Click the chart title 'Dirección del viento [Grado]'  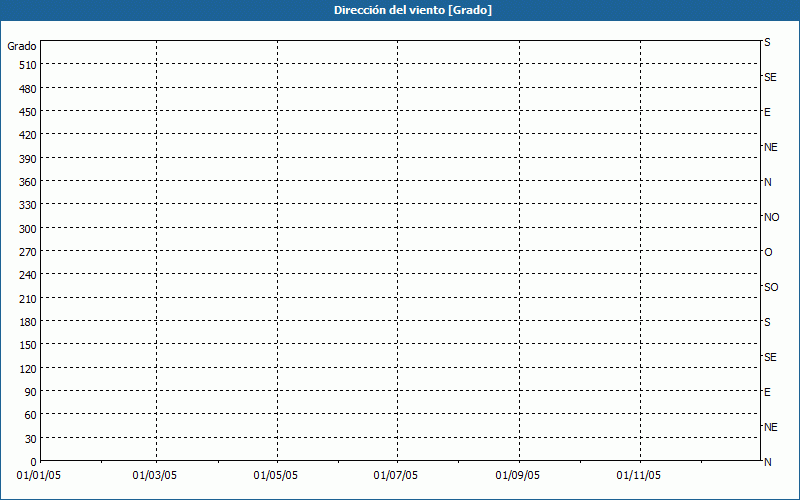point(399,10)
